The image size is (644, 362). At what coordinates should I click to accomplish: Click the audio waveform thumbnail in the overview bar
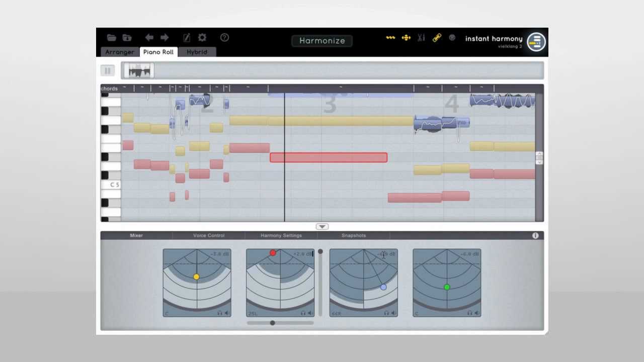(139, 70)
